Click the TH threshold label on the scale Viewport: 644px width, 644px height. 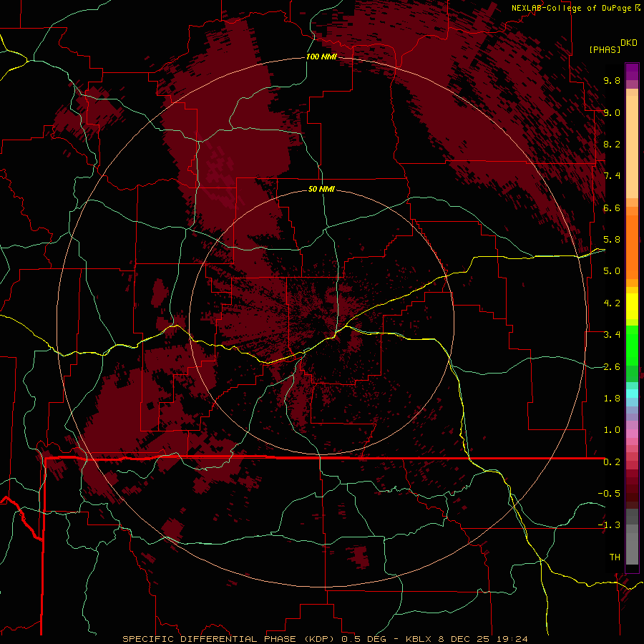[615, 557]
